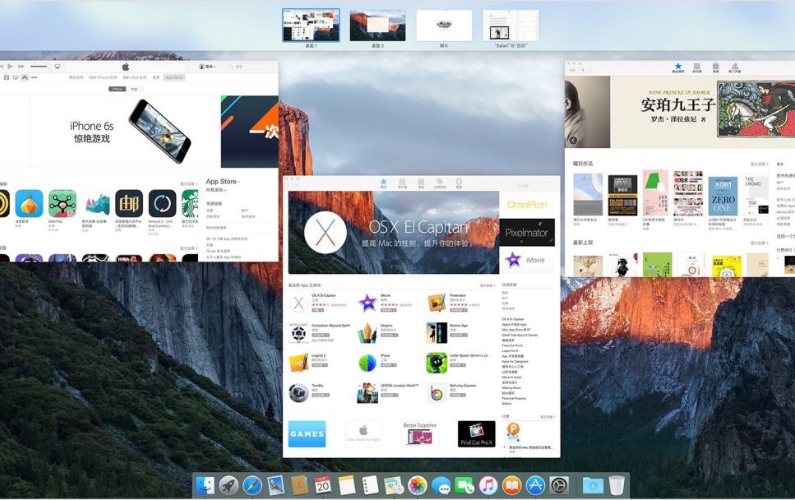Open Safari compass icon in Dock
Viewport: 795px width, 500px height.
pyautogui.click(x=252, y=485)
